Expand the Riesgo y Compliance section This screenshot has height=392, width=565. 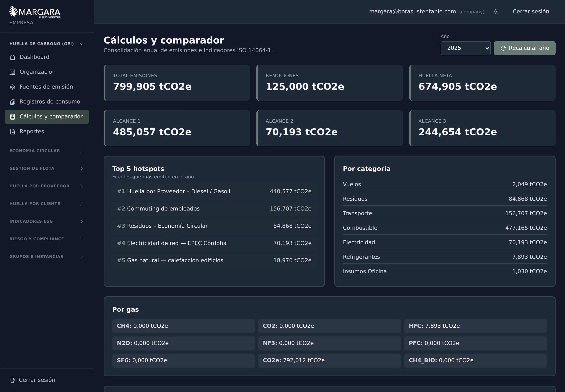click(47, 239)
